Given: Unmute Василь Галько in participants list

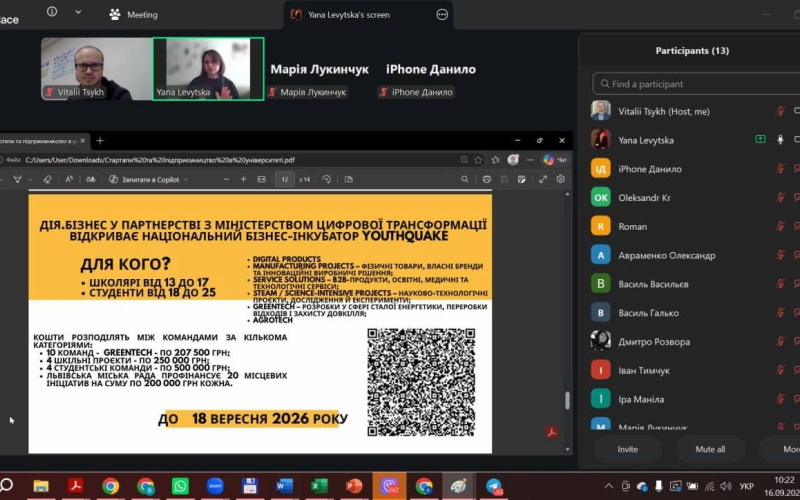Looking at the screenshot, I should pyautogui.click(x=780, y=313).
